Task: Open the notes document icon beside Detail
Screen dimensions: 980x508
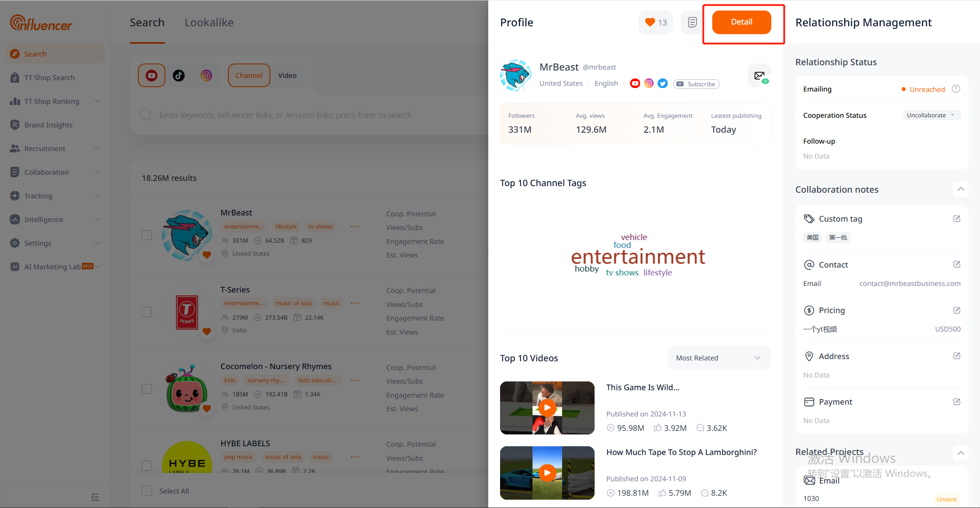Action: (x=692, y=22)
